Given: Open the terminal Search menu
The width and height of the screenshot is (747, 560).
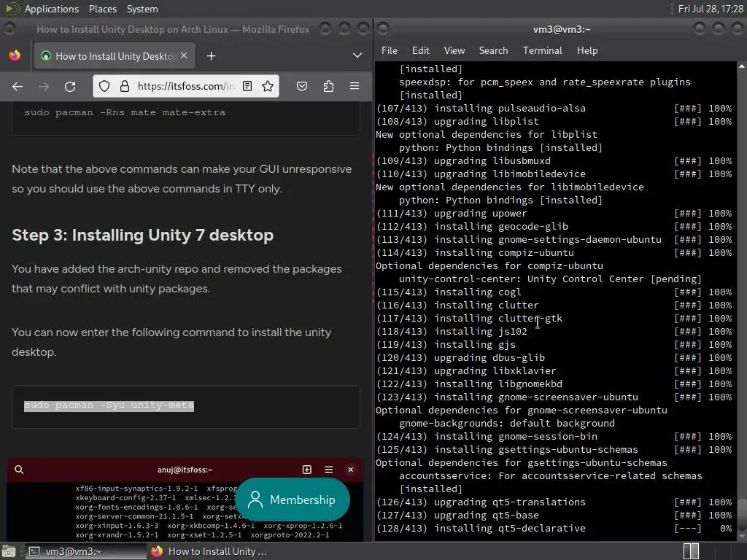Looking at the screenshot, I should (493, 50).
